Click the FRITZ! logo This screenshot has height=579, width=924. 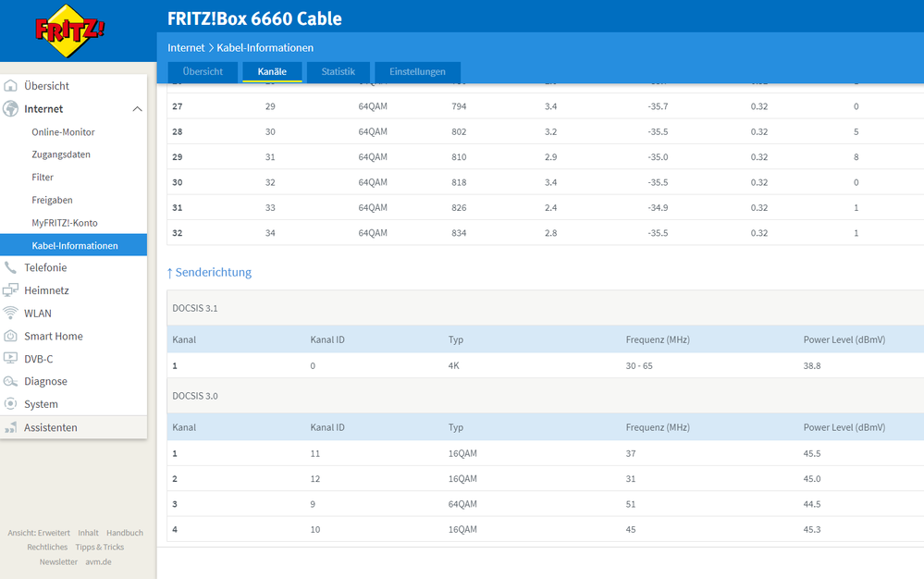70,31
